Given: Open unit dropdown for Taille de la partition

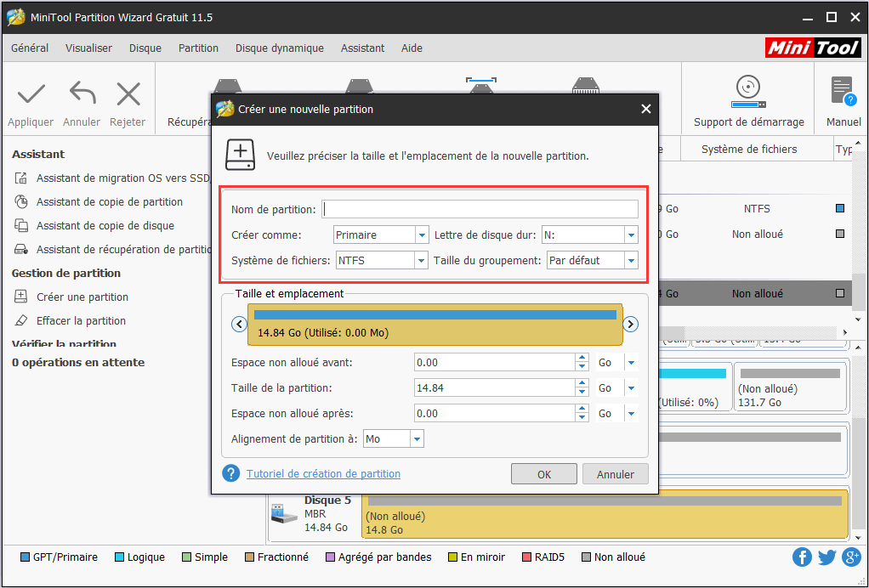Looking at the screenshot, I should [631, 388].
